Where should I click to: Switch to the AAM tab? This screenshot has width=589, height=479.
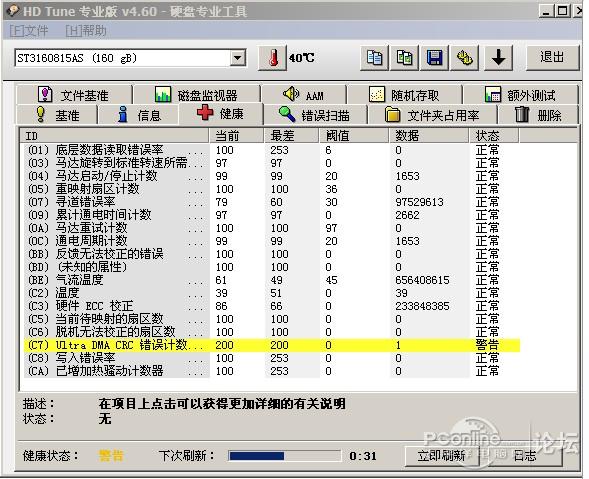[x=304, y=95]
